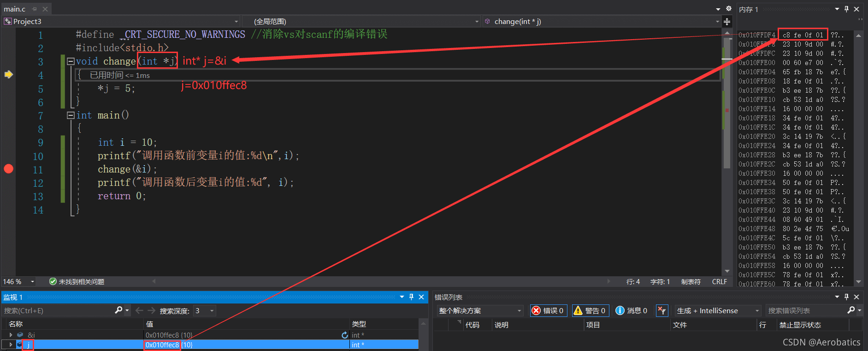Sort error list by 说明 column
The height and width of the screenshot is (351, 868).
502,325
